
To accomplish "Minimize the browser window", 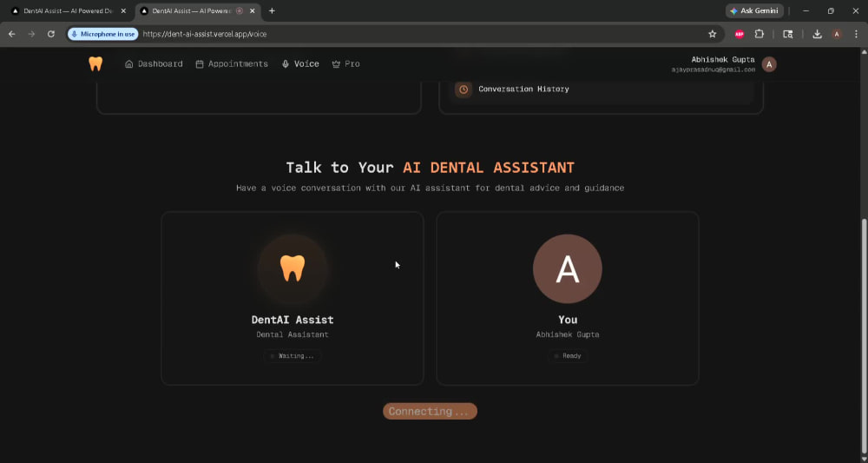I will tap(806, 11).
